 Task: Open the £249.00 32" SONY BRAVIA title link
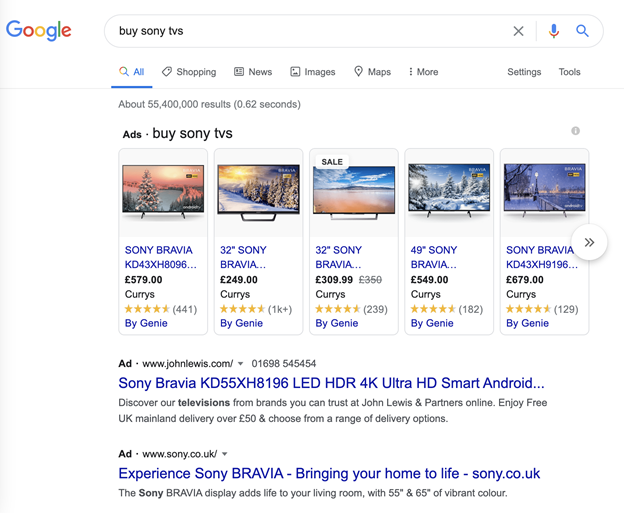pyautogui.click(x=244, y=257)
